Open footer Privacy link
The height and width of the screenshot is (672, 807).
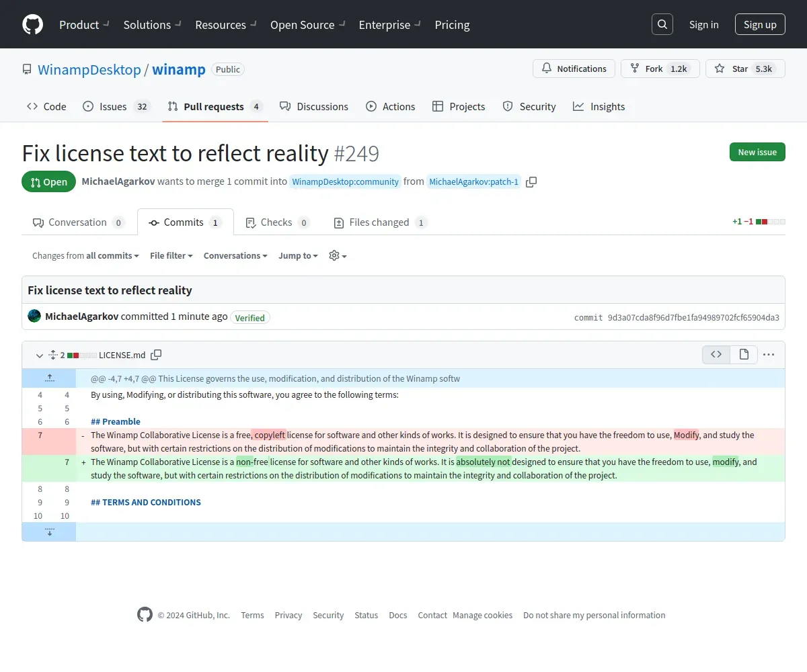tap(289, 615)
